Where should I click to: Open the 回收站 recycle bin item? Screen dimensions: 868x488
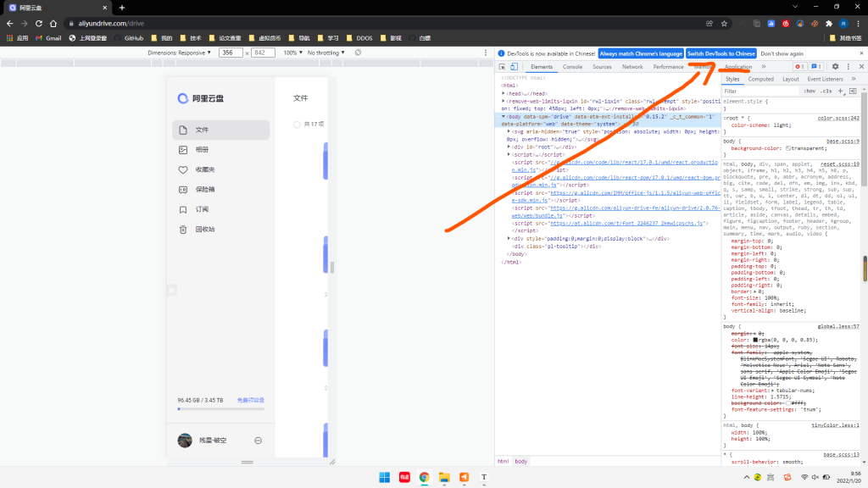221,229
